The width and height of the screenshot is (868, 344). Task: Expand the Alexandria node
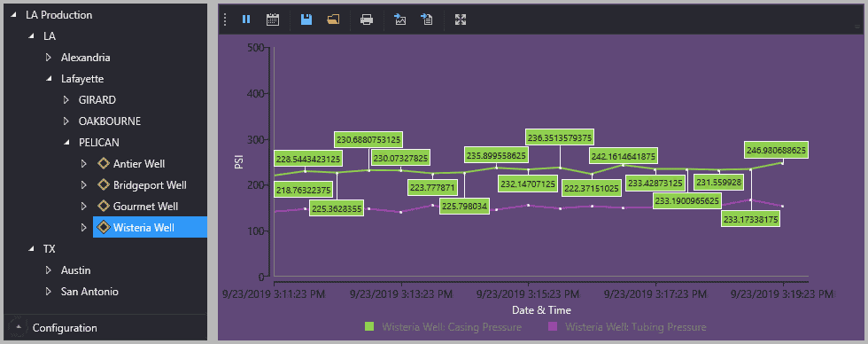click(x=49, y=57)
